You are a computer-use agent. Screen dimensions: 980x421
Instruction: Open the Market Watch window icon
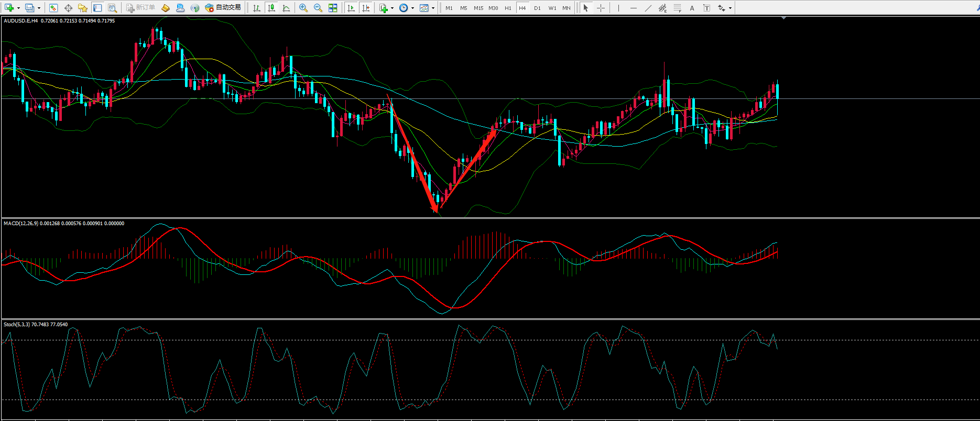(x=53, y=8)
